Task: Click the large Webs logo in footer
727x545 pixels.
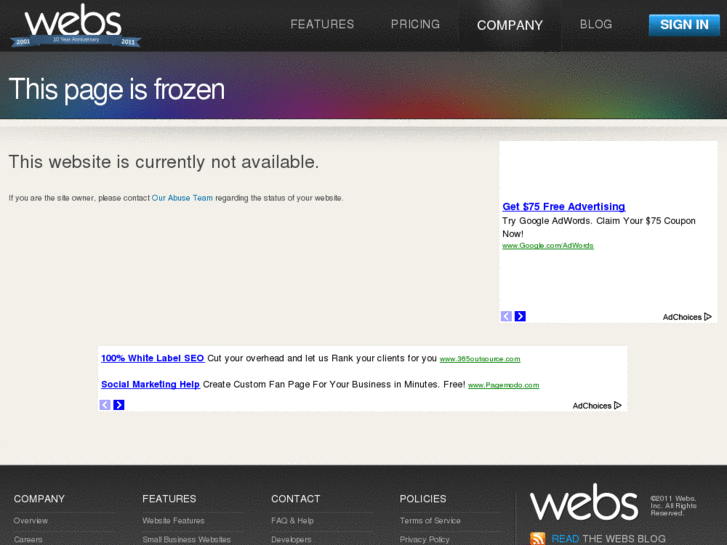Action: (x=584, y=502)
